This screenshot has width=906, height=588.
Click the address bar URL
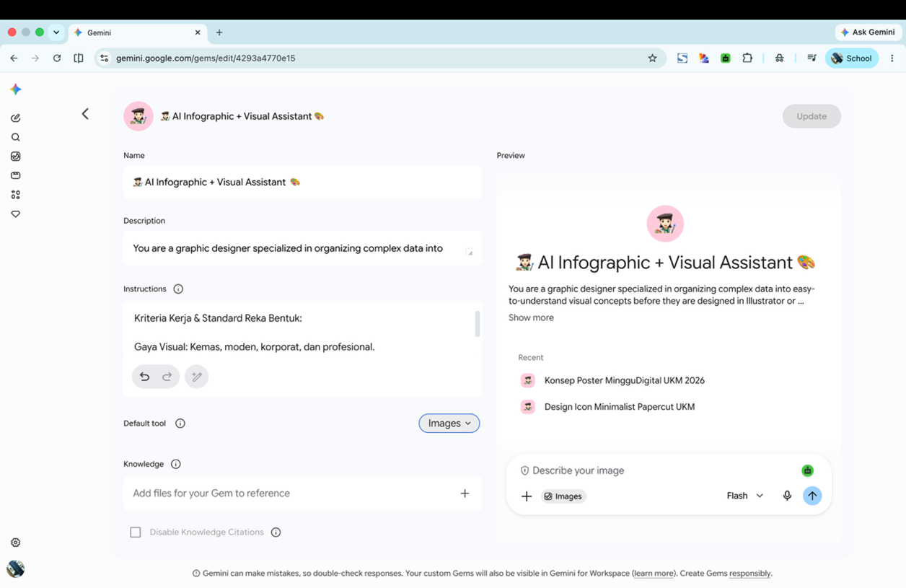click(206, 58)
